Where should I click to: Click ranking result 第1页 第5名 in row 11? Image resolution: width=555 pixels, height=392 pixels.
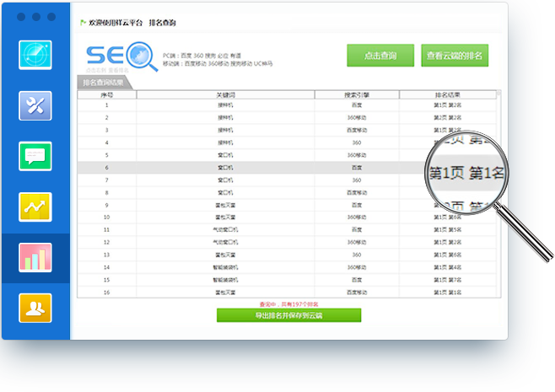[448, 229]
